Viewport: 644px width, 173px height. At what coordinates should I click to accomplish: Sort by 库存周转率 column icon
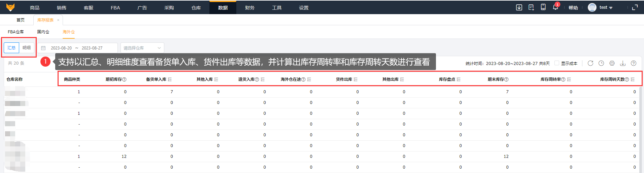tap(569, 79)
